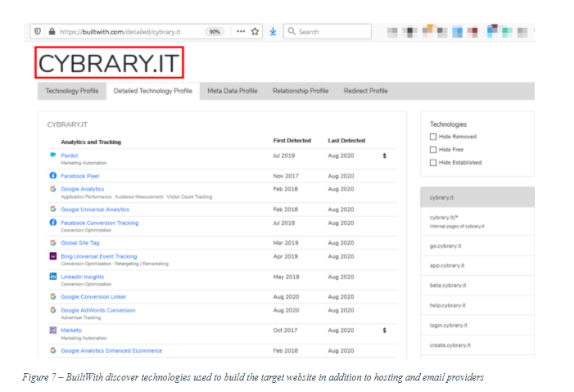Open Google Analytics Enhanced Ecommerce link
The image size is (574, 392).
click(x=111, y=350)
